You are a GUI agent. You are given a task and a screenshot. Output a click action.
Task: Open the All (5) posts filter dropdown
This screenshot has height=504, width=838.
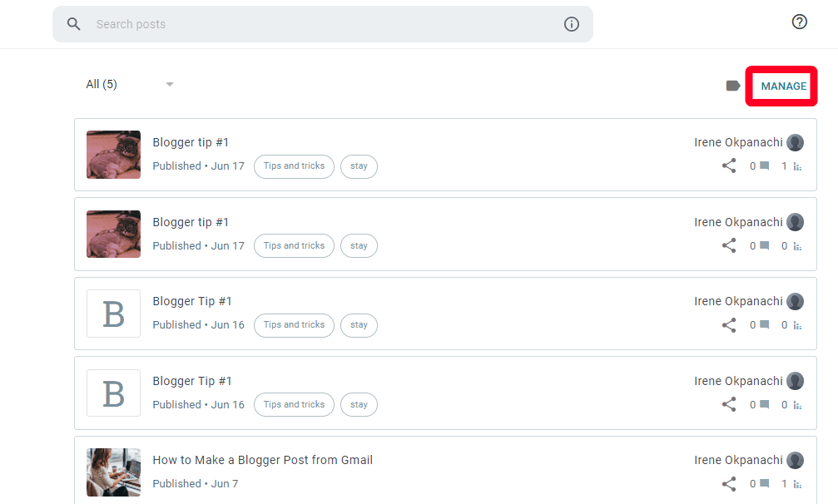pyautogui.click(x=102, y=84)
